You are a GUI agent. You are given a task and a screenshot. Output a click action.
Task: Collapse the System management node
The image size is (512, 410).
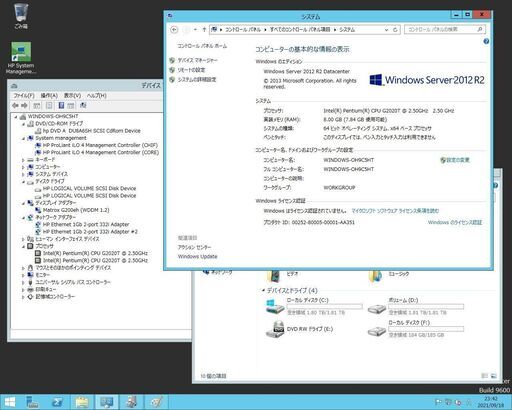(23, 138)
